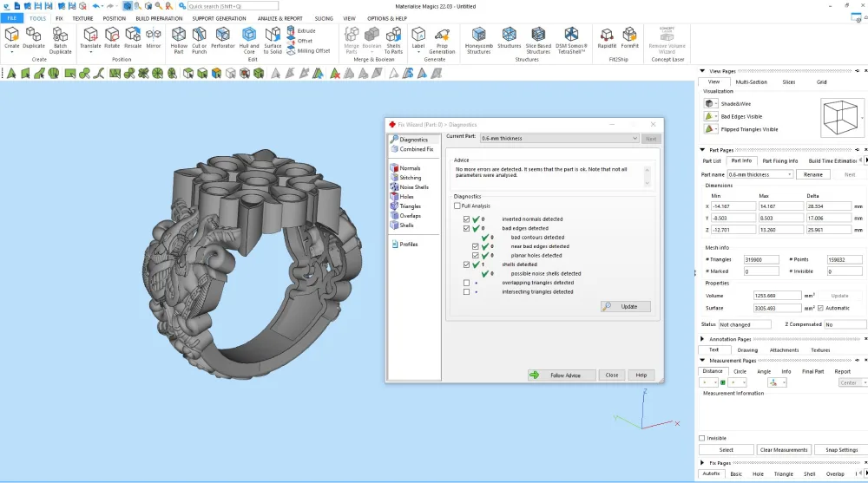Open the FormFit tool
This screenshot has height=483, width=868.
pyautogui.click(x=629, y=38)
